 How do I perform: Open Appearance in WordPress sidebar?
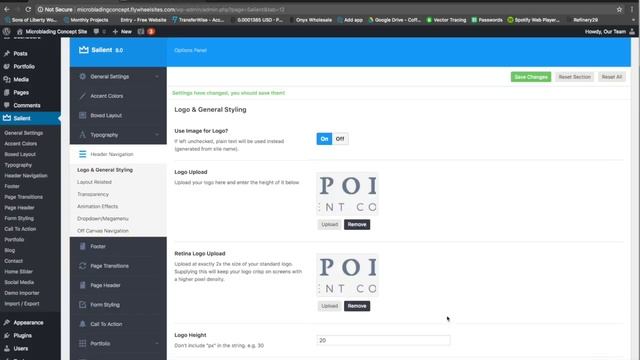point(28,322)
